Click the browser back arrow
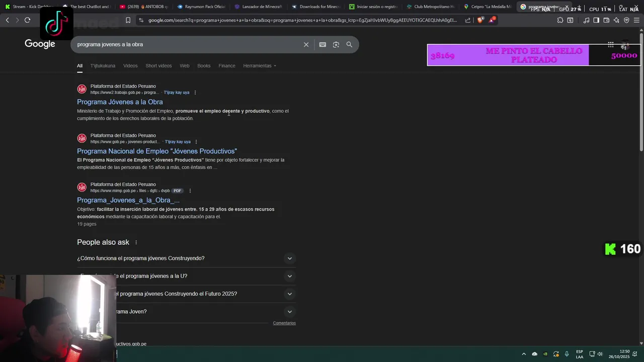644x362 pixels. pyautogui.click(x=8, y=20)
